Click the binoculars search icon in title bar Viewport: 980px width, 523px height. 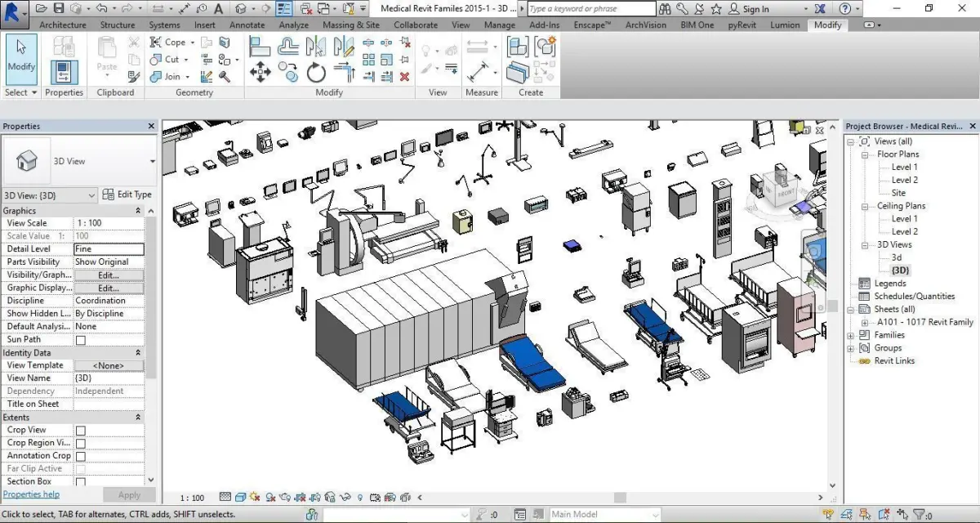click(666, 9)
